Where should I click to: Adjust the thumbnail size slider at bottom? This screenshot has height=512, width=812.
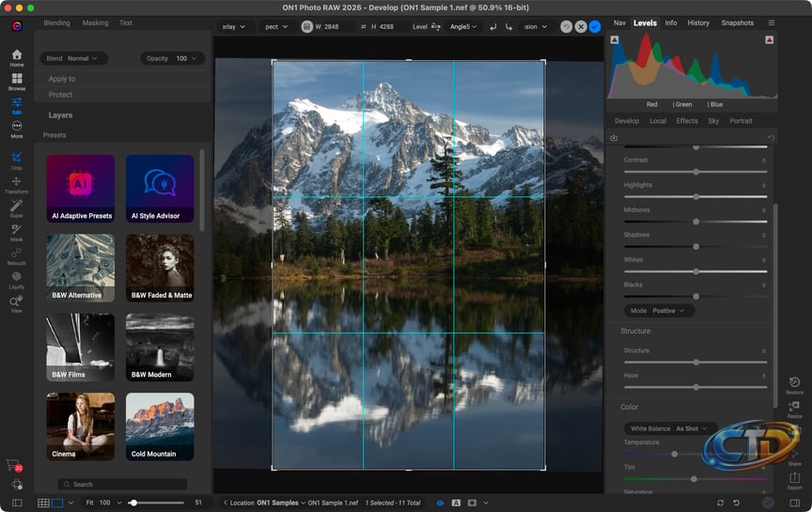pos(133,503)
